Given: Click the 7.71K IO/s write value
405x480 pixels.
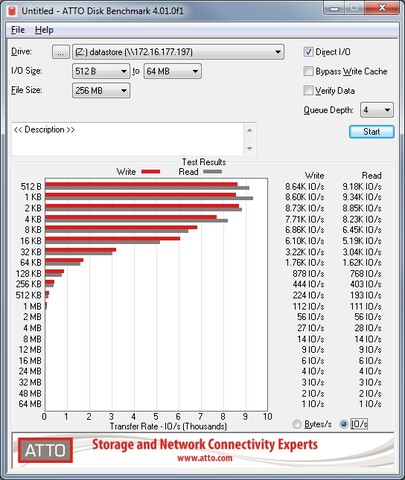Looking at the screenshot, I should tap(304, 219).
